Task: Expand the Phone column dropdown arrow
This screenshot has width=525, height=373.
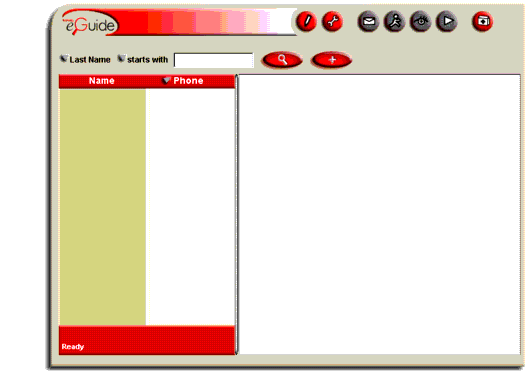Action: point(166,80)
